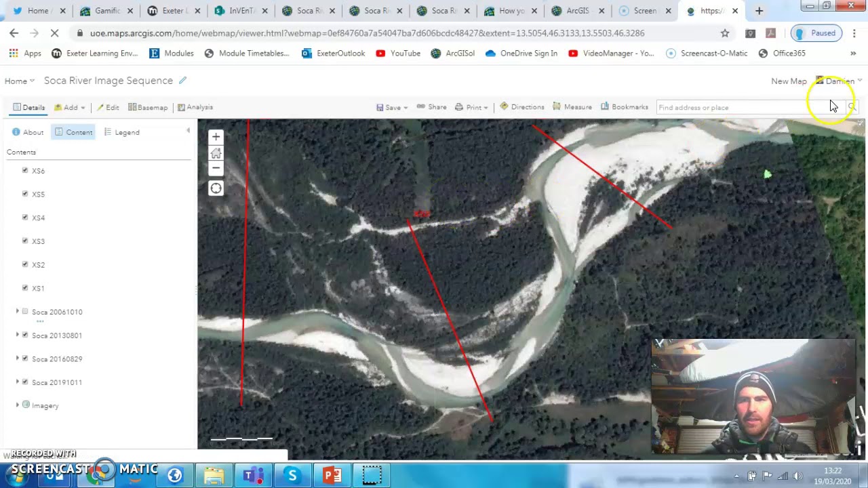The image size is (868, 488).
Task: Hide the Soca 20130801 layer
Action: [x=25, y=335]
